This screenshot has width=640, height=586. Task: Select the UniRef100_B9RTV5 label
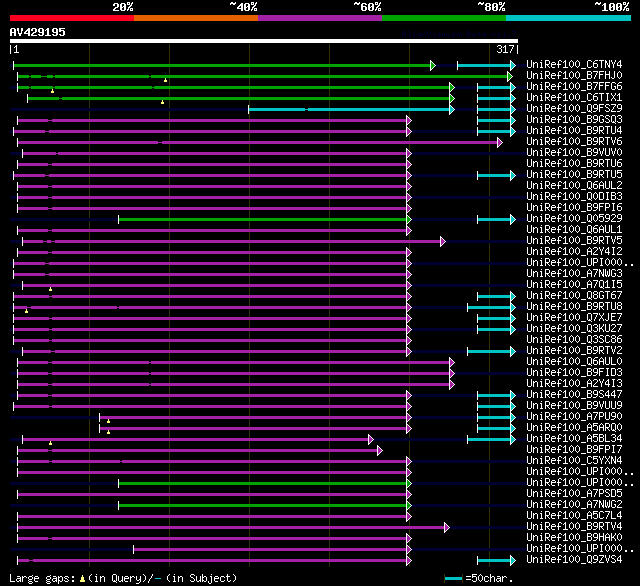(574, 241)
